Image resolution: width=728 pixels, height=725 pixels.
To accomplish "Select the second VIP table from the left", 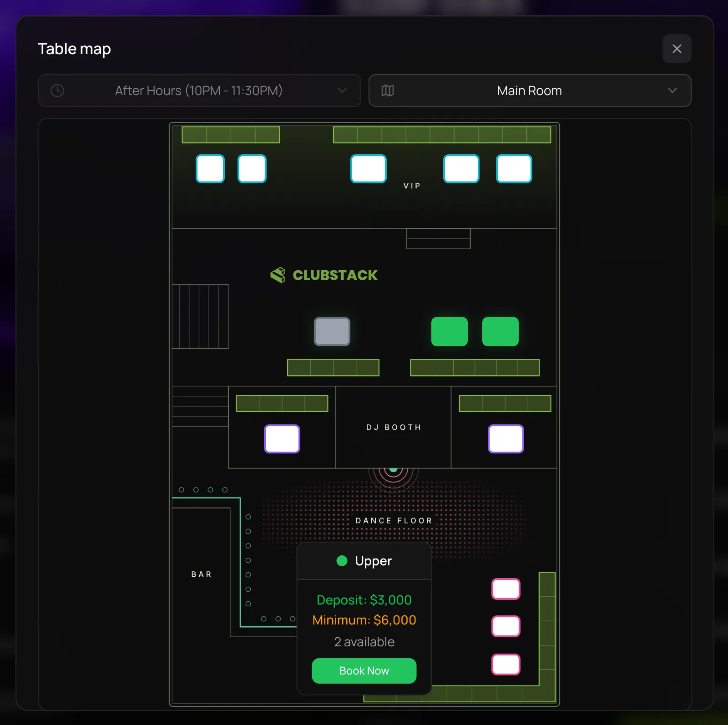I will click(252, 169).
